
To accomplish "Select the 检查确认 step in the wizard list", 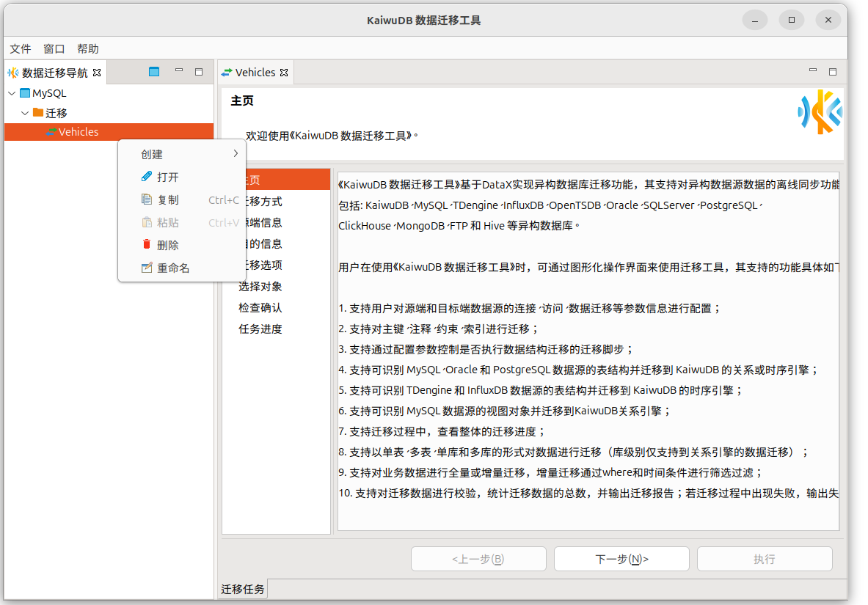I will 260,307.
